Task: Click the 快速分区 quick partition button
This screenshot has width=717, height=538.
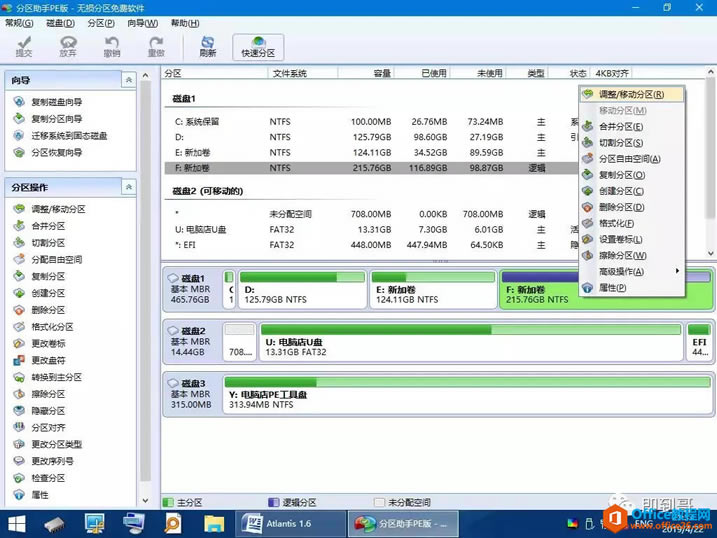Action: coord(258,47)
